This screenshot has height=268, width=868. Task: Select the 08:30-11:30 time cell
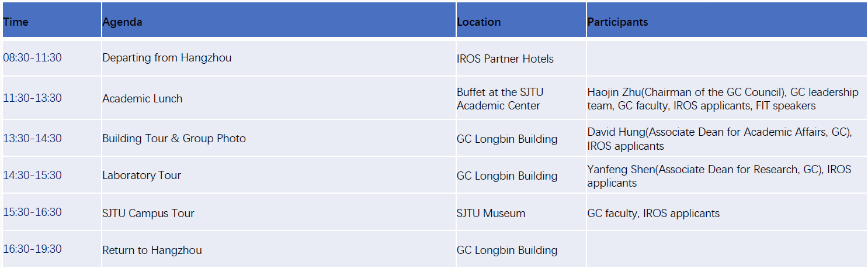click(33, 58)
